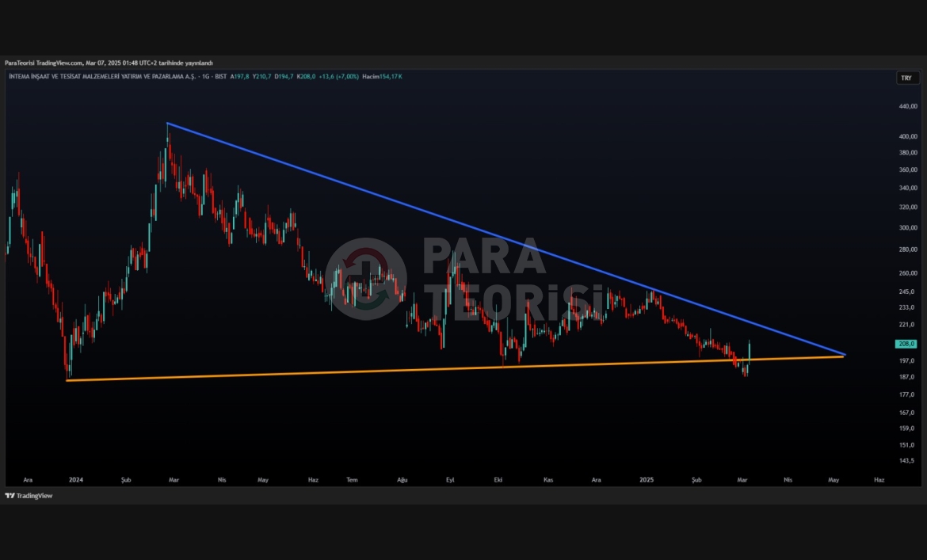Click the high value Y210,7
The height and width of the screenshot is (560, 927).
tap(262, 76)
